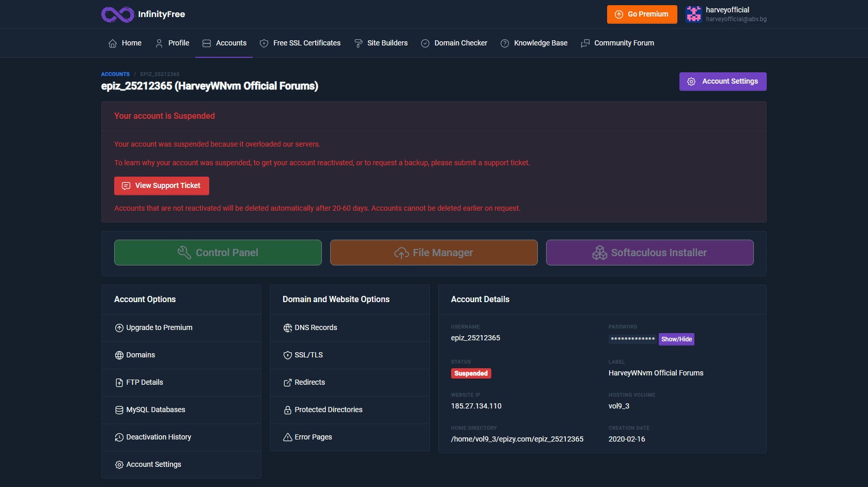Click the Protected Directories lock icon
This screenshot has height=487, width=868.
click(288, 410)
